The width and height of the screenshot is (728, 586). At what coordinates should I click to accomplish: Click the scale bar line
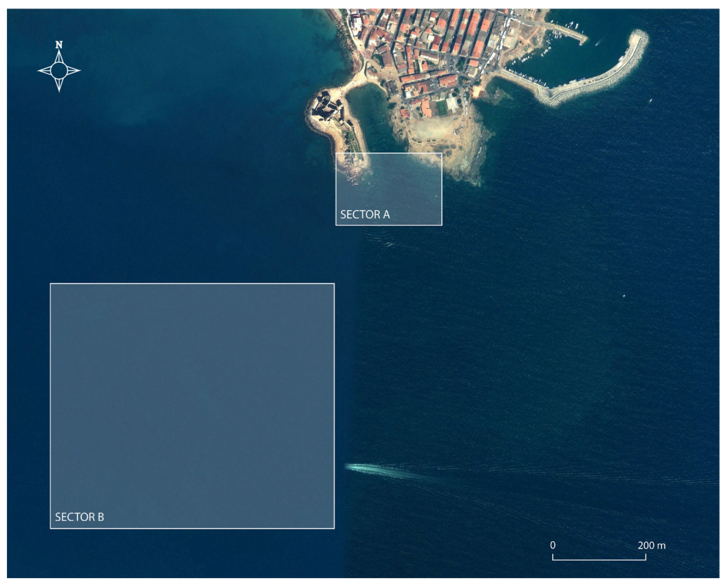coord(599,560)
